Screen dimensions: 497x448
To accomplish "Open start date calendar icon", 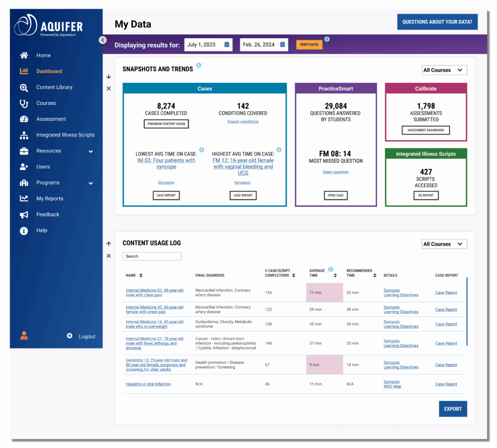I will tap(227, 45).
